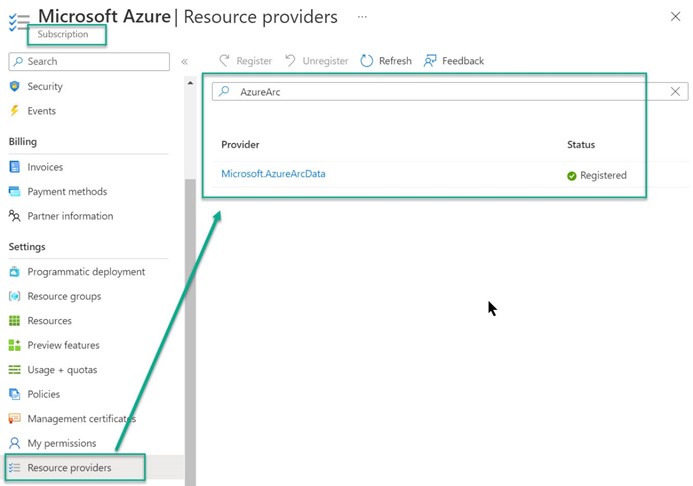Open the Microsoft.AzureArcData provider link
This screenshot has height=486, width=693.
(273, 174)
